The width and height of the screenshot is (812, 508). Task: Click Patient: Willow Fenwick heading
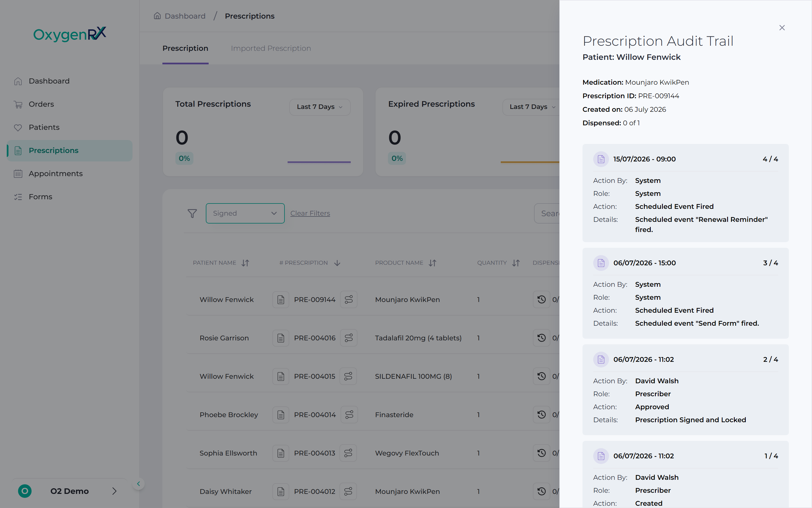[632, 57]
